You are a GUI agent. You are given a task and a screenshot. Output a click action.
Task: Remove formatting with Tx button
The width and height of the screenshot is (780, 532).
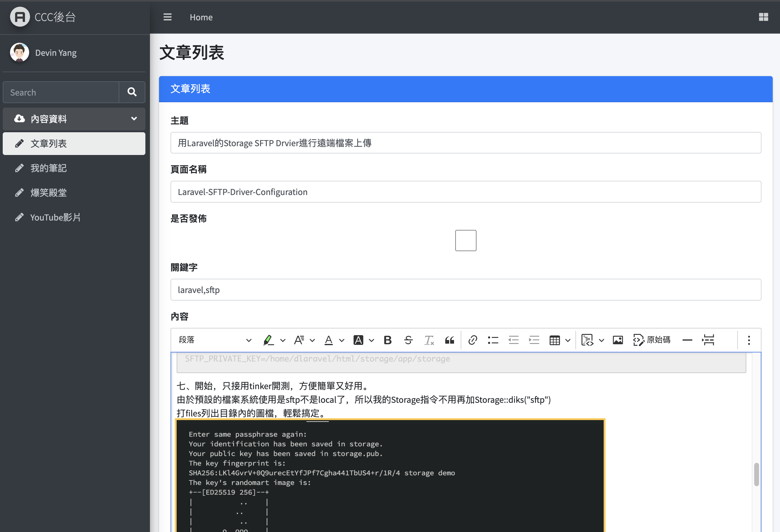click(x=429, y=340)
